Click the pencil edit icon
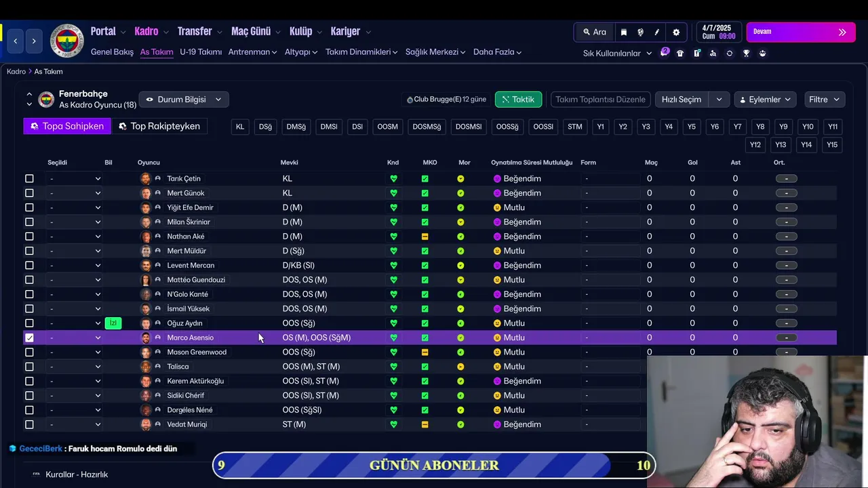The width and height of the screenshot is (868, 488). point(657,32)
